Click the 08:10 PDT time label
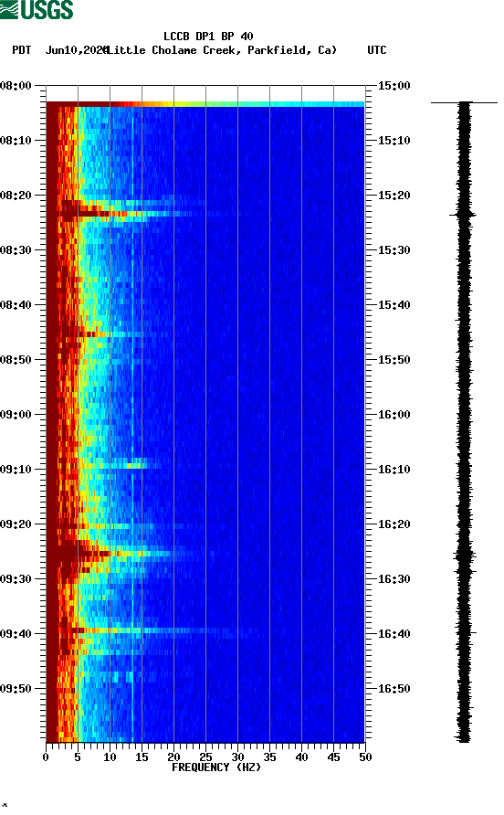The width and height of the screenshot is (504, 815). point(16,141)
